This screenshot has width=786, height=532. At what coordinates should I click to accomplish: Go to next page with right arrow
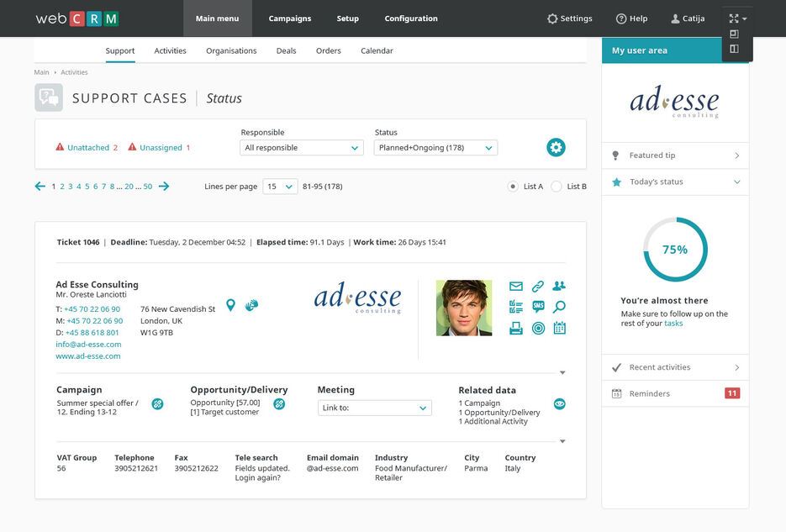pos(164,187)
